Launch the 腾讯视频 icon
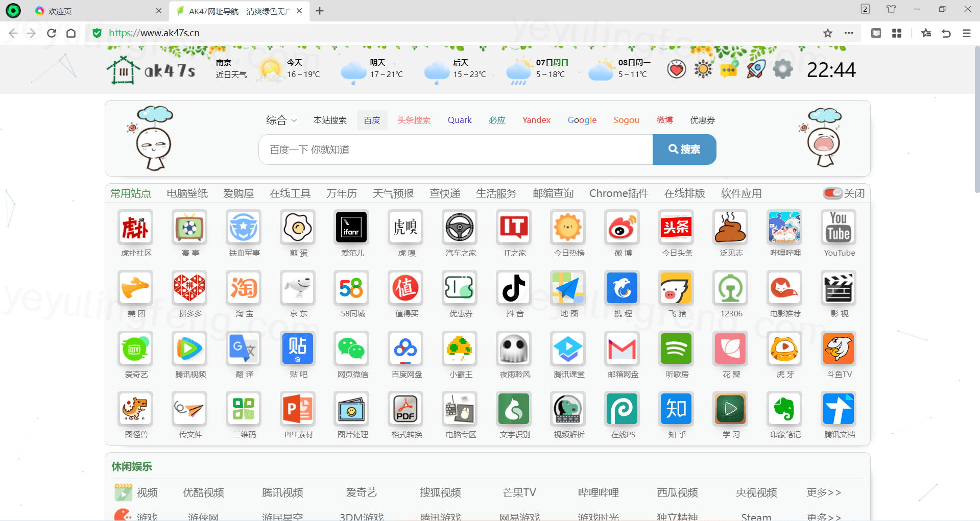Viewport: 980px width, 521px height. click(x=189, y=349)
